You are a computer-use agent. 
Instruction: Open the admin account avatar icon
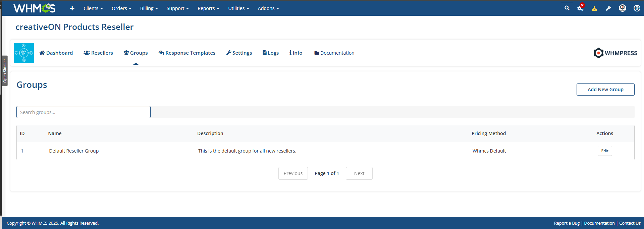(623, 8)
